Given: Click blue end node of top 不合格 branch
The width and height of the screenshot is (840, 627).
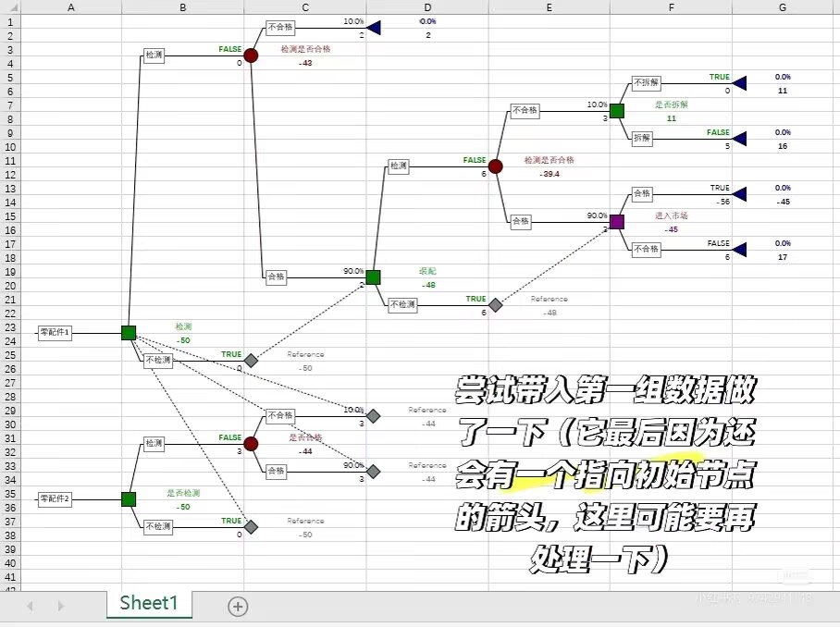Looking at the screenshot, I should (374, 28).
